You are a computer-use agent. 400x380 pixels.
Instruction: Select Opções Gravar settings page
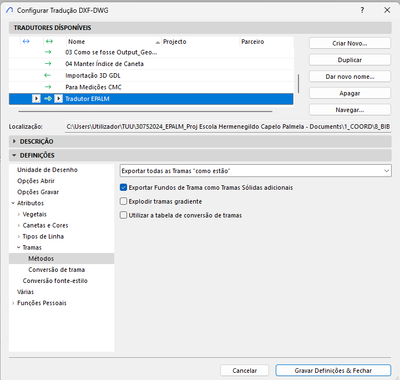pyautogui.click(x=38, y=192)
